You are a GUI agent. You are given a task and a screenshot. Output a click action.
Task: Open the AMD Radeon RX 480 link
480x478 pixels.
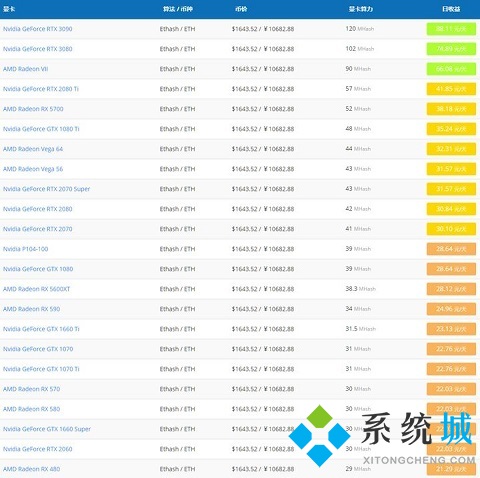[31, 469]
